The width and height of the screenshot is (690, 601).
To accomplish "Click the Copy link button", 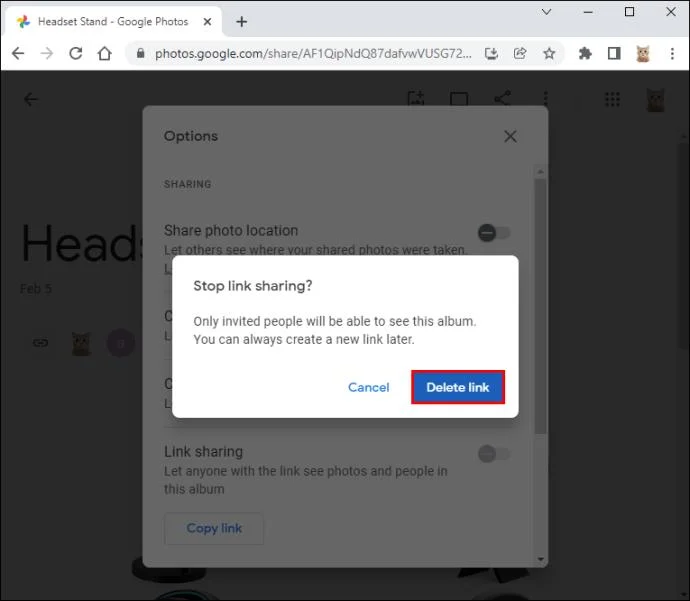I will click(x=214, y=528).
